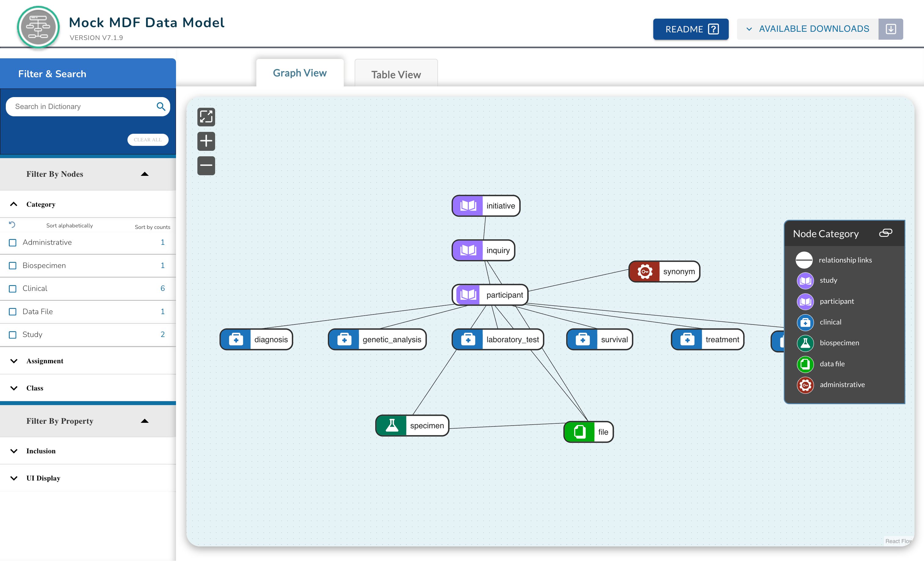Viewport: 924px width, 562px height.
Task: Tick the Data File checkbox
Action: point(12,312)
